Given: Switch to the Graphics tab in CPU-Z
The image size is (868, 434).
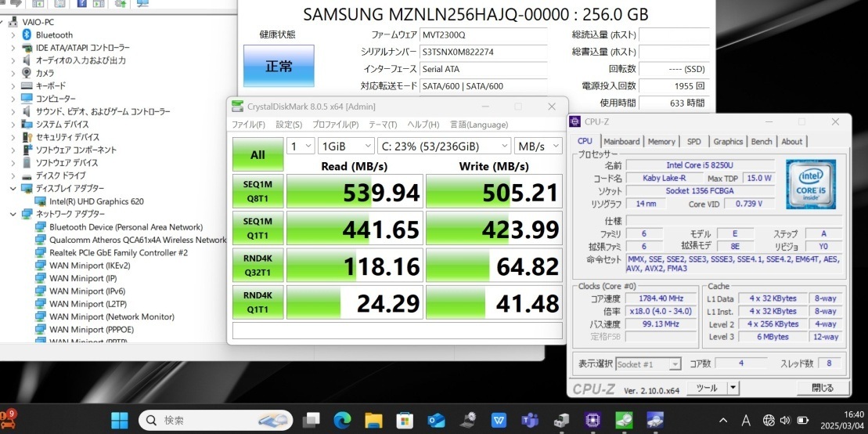Looking at the screenshot, I should [728, 141].
